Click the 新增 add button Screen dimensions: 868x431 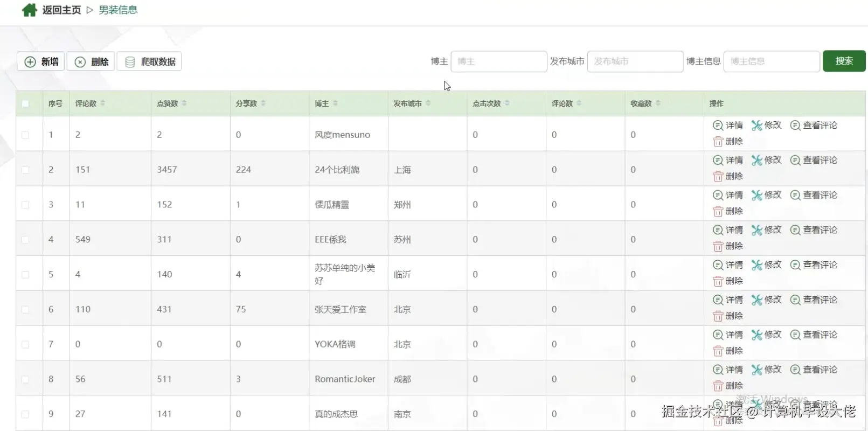(41, 61)
